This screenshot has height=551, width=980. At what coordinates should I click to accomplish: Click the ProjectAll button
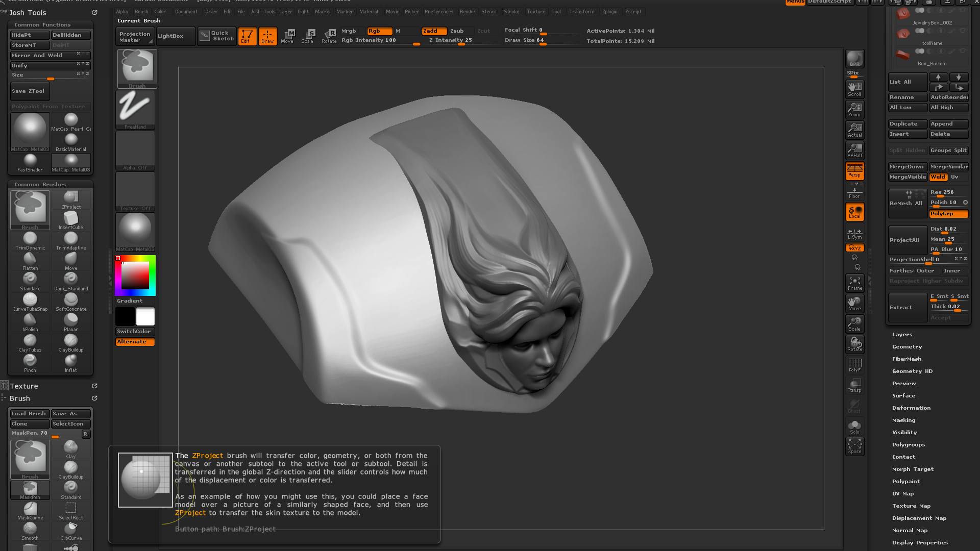pyautogui.click(x=908, y=240)
